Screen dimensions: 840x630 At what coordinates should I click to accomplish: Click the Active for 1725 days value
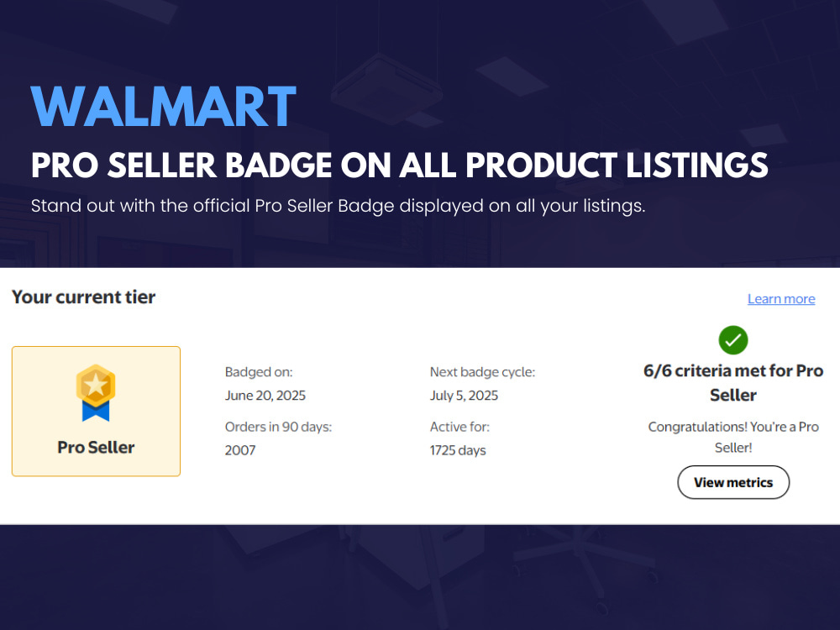pos(458,450)
